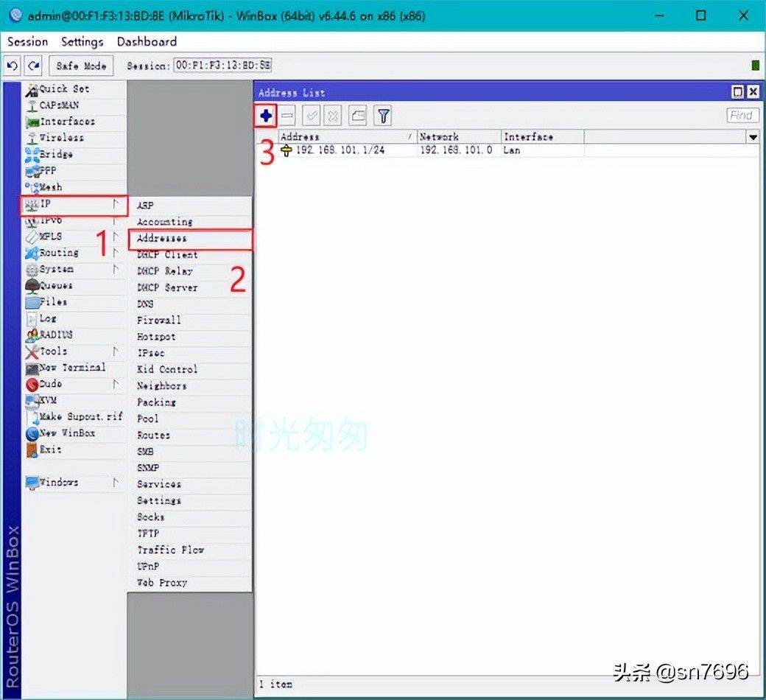Image resolution: width=766 pixels, height=700 pixels.
Task: Click Make Supout.rif in the sidebar
Action: pyautogui.click(x=74, y=417)
